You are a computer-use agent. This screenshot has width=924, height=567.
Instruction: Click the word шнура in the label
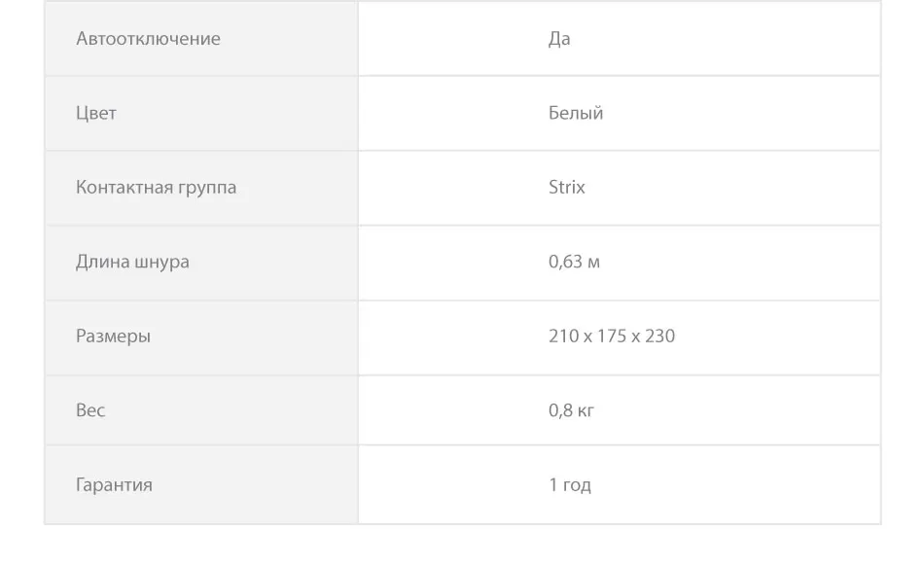[x=161, y=263]
